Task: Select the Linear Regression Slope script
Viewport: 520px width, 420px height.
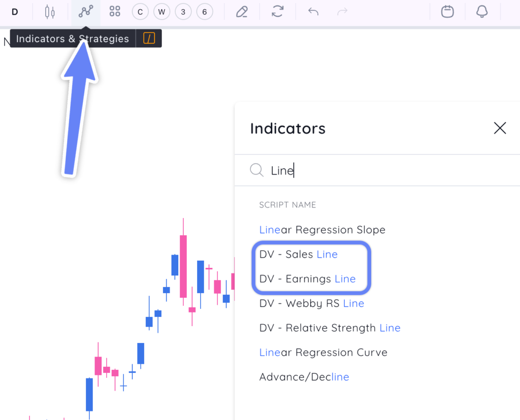Action: click(322, 229)
